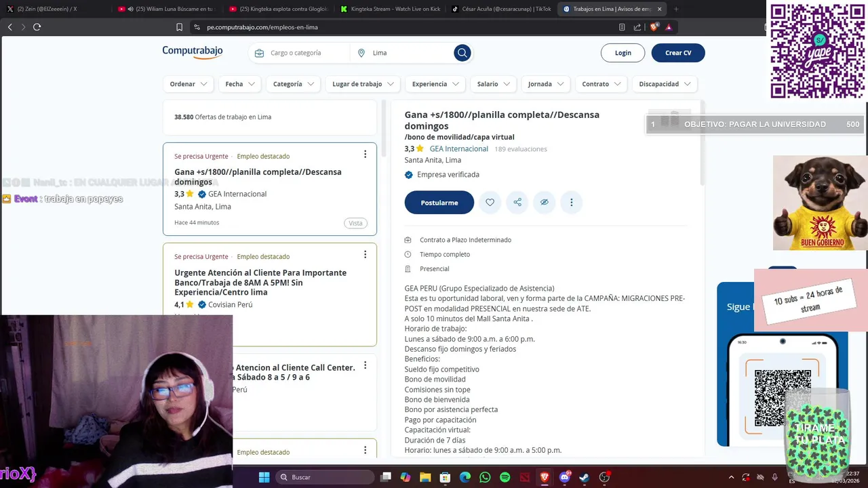Hide this offer with the crossed-eye icon

pos(545,202)
